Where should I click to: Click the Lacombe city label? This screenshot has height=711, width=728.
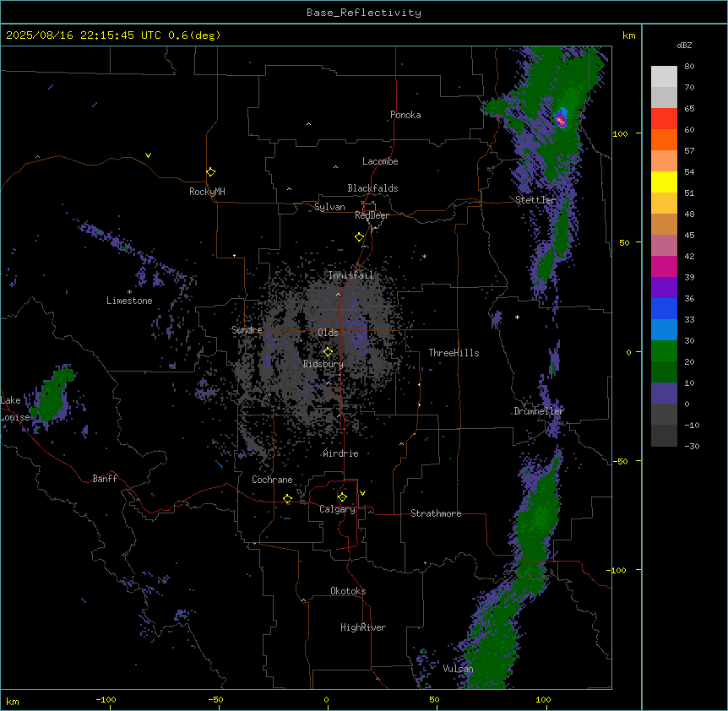380,161
